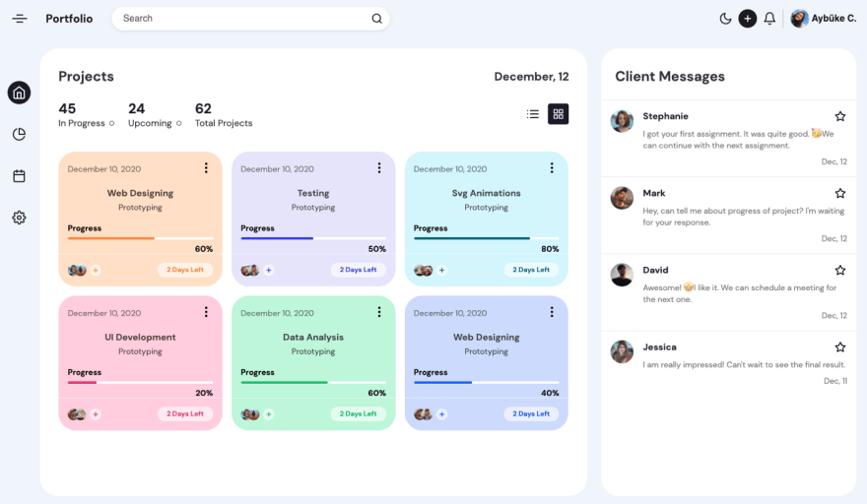Open the pie chart analytics icon in sidebar

coord(20,134)
